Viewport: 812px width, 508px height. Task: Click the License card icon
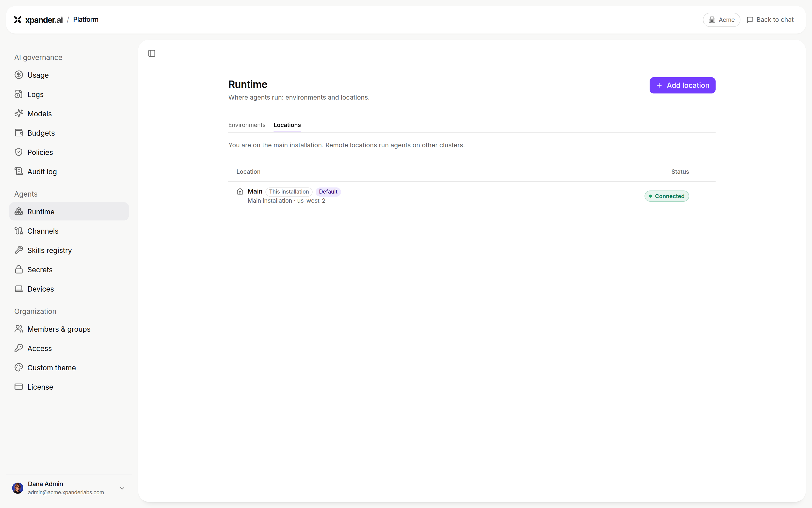[x=19, y=387]
